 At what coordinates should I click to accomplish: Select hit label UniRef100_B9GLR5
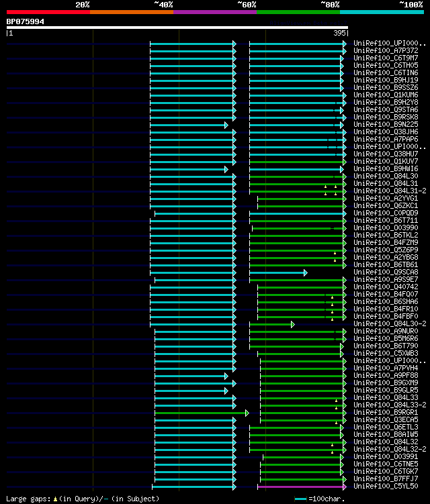click(386, 391)
